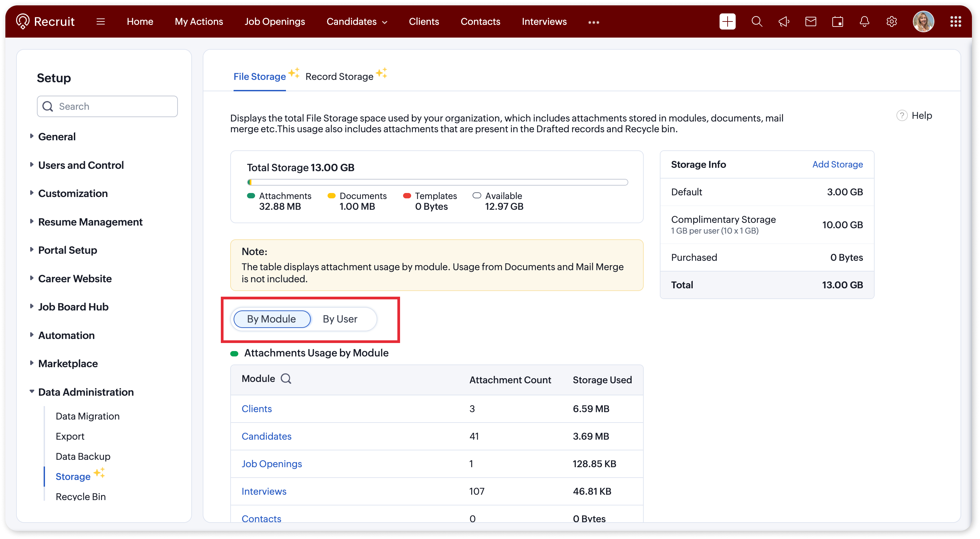Screen dimensions: 980x539
Task: Open the apps grid launcher icon
Action: tap(955, 22)
